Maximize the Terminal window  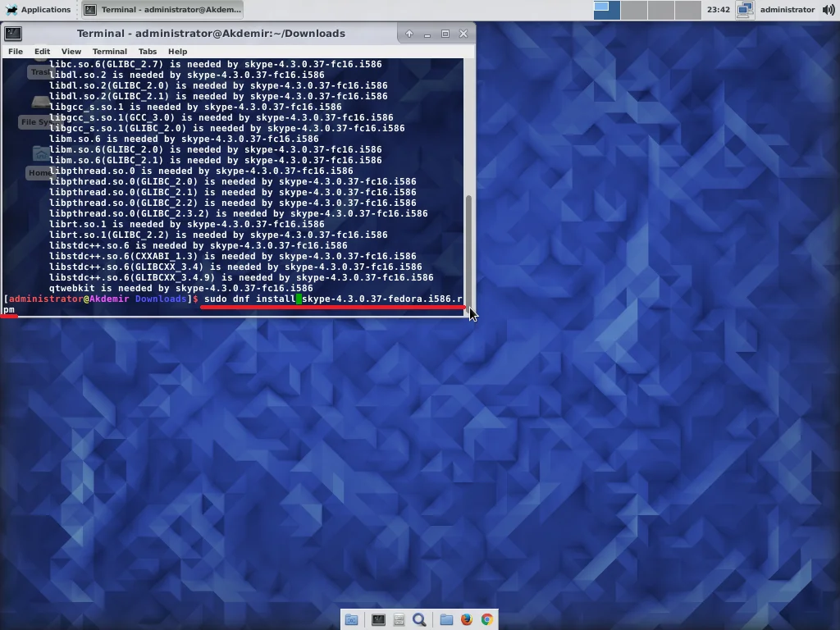point(445,34)
